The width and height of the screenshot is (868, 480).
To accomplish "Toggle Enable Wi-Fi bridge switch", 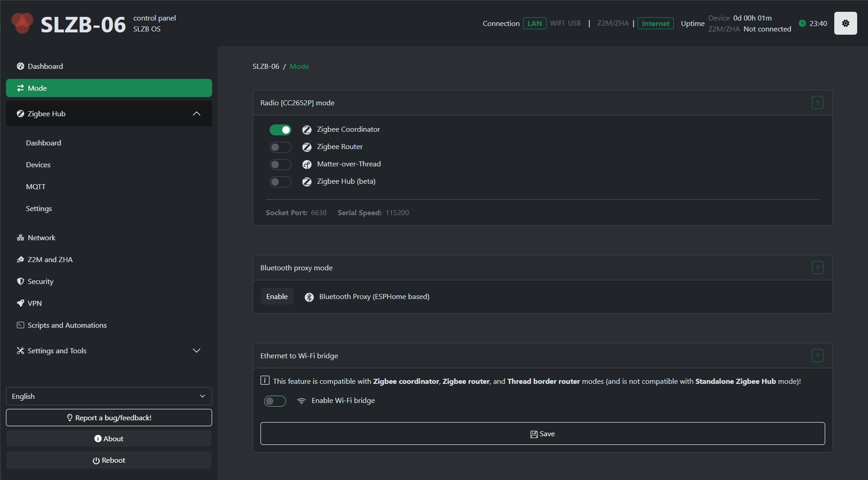I will [x=275, y=401].
